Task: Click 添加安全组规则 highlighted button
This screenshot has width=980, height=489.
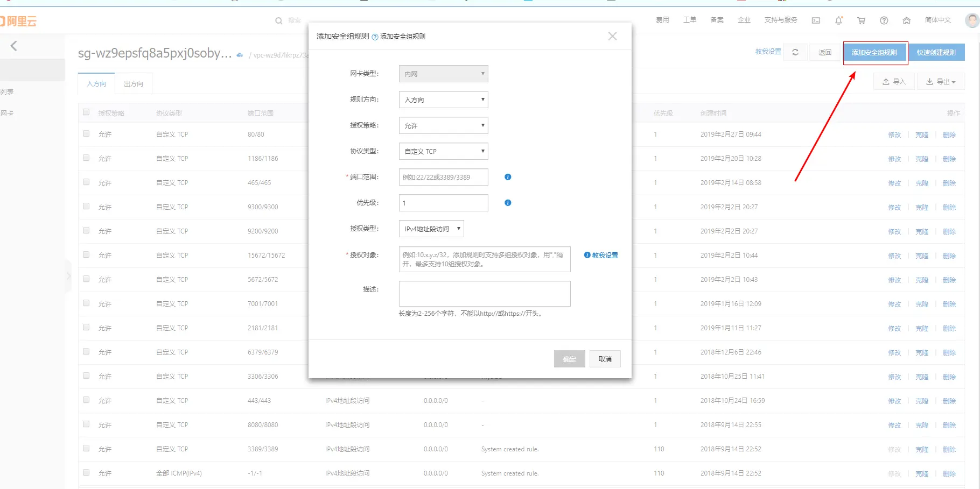Action: 874,53
